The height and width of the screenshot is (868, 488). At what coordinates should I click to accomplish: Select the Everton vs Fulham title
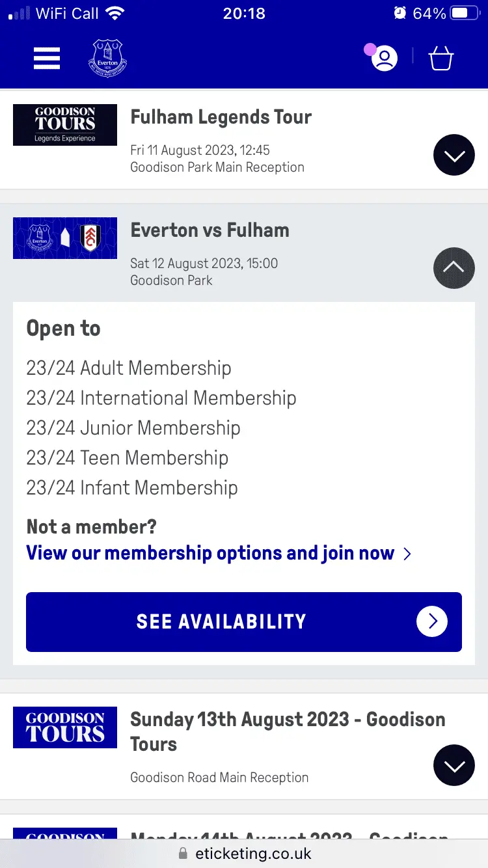(210, 230)
